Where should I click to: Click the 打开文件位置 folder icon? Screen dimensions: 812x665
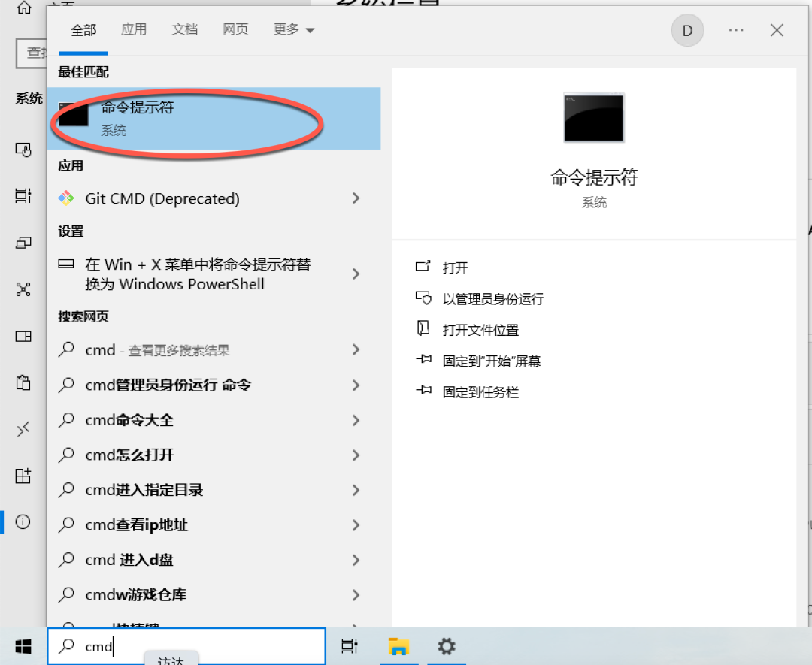(x=425, y=329)
